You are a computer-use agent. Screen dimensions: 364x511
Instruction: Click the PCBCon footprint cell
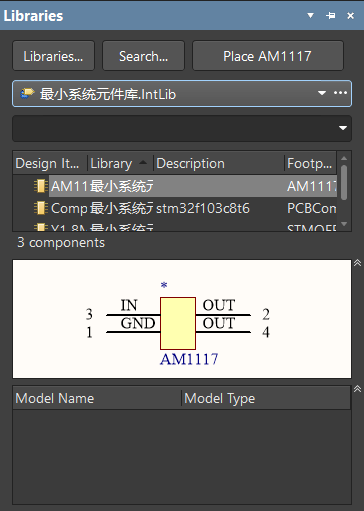tap(312, 208)
